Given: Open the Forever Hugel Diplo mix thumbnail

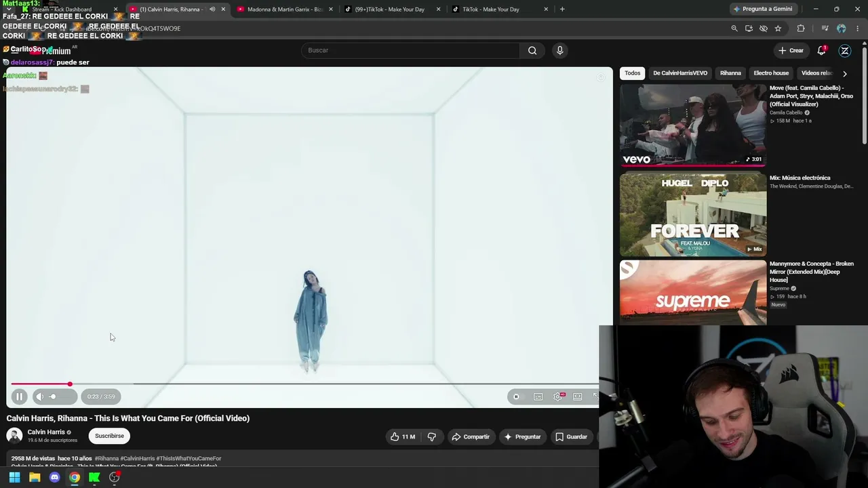Looking at the screenshot, I should (693, 215).
